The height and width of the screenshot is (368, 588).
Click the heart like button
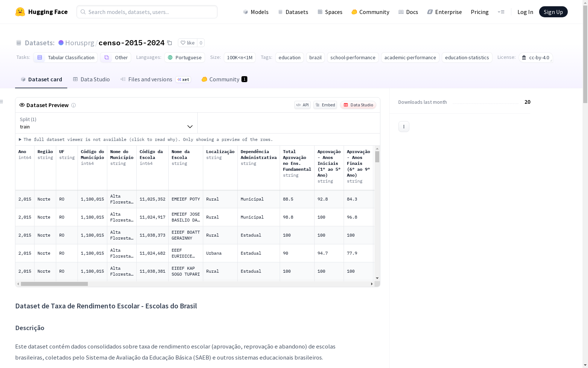click(x=187, y=43)
